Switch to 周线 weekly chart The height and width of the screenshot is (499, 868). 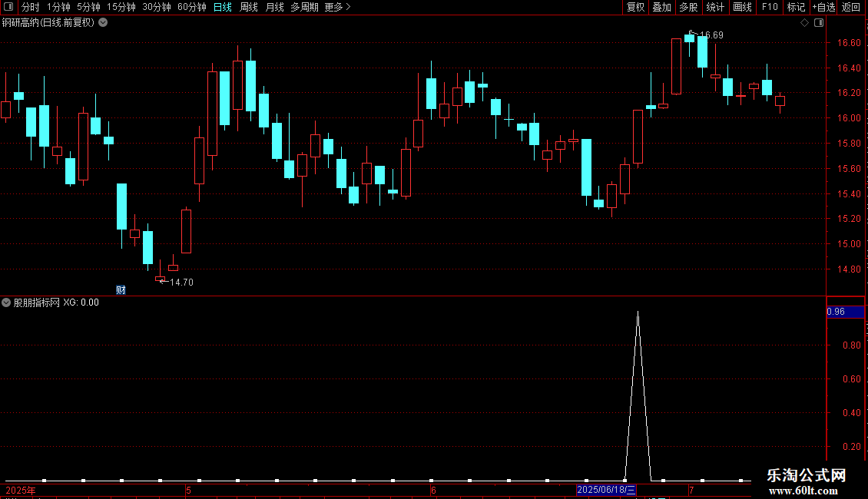point(249,7)
